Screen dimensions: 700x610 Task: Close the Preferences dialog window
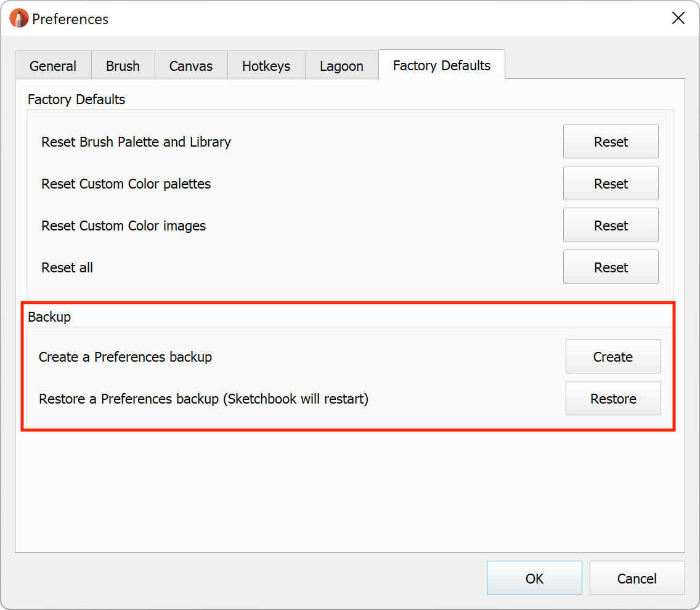click(x=678, y=18)
